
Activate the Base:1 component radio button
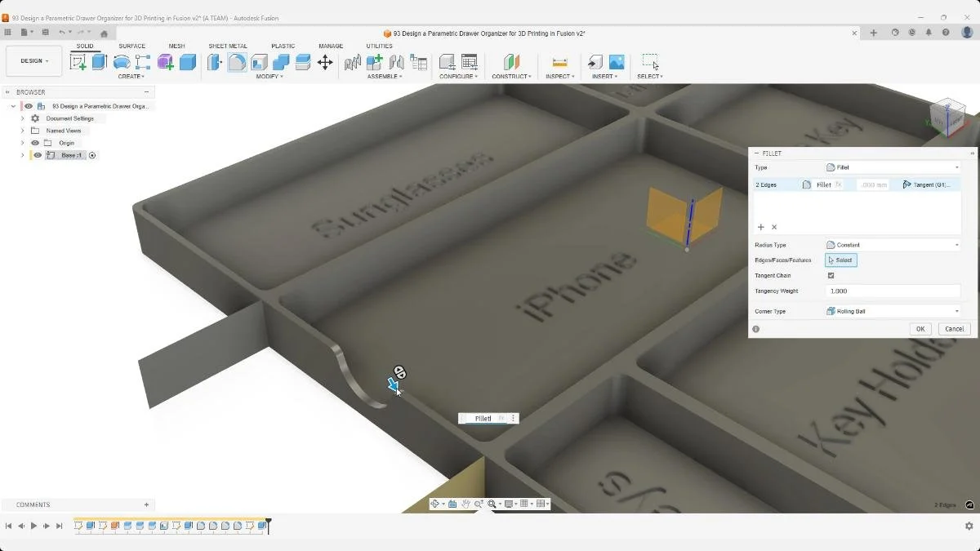pos(92,155)
